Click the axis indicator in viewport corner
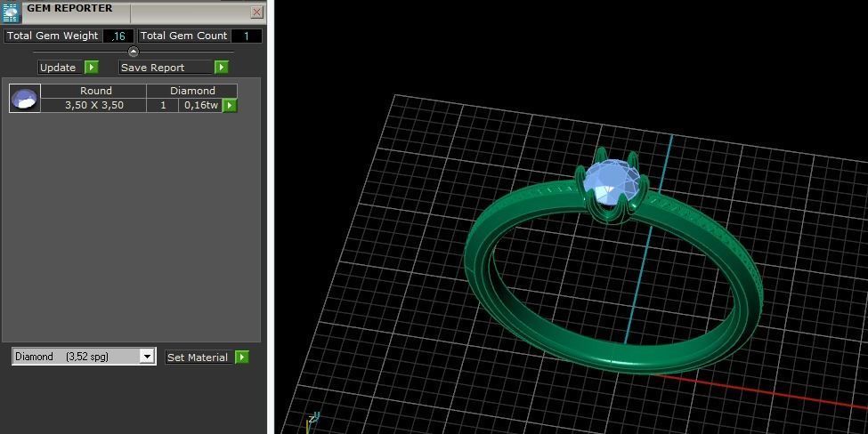 (x=312, y=422)
